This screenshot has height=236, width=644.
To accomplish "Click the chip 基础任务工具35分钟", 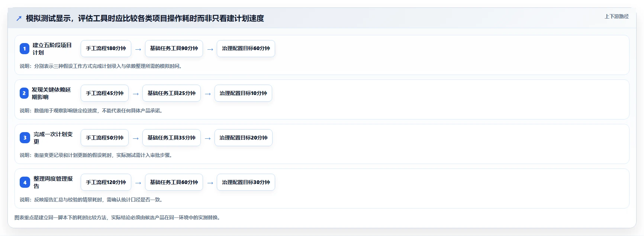I will [x=171, y=138].
